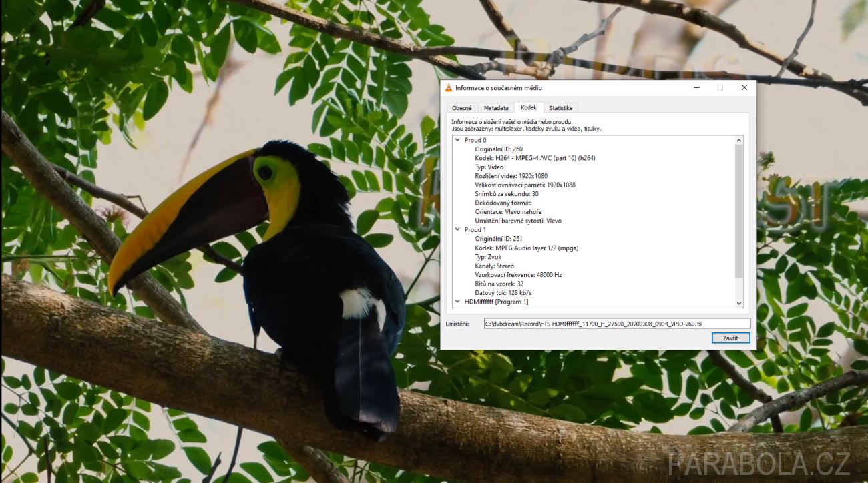Select the H264 MPEG-4 AVC codec row
Viewport: 868px width, 483px height.
pyautogui.click(x=534, y=159)
